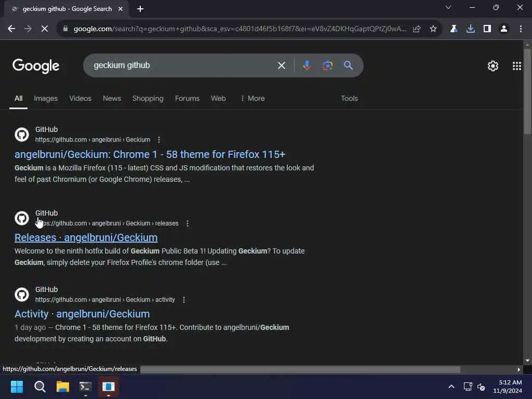Open options for first GitHub result
This screenshot has height=399, width=532.
click(x=159, y=139)
